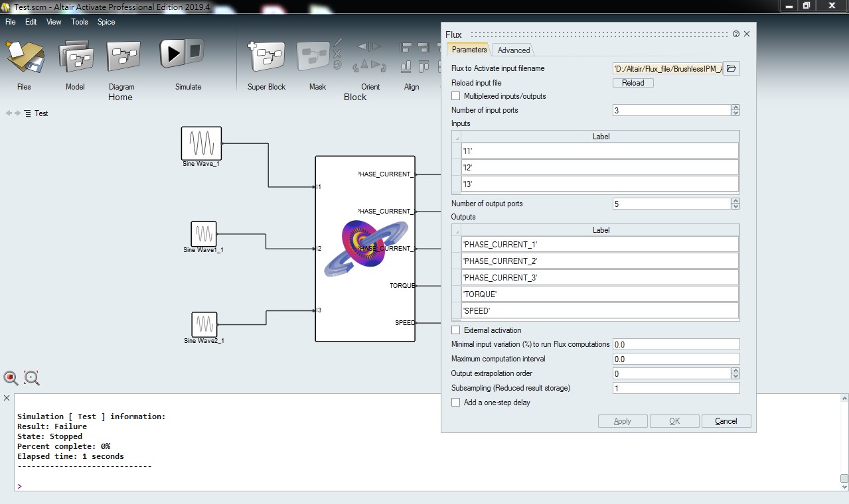Close the output console panel

[x=7, y=398]
